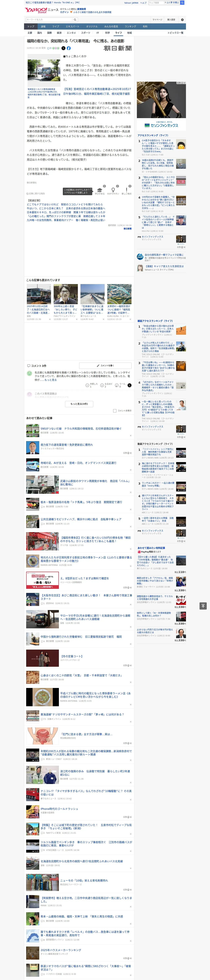Open ranking item 100円のネジ容器を大量購入

coord(158,202)
